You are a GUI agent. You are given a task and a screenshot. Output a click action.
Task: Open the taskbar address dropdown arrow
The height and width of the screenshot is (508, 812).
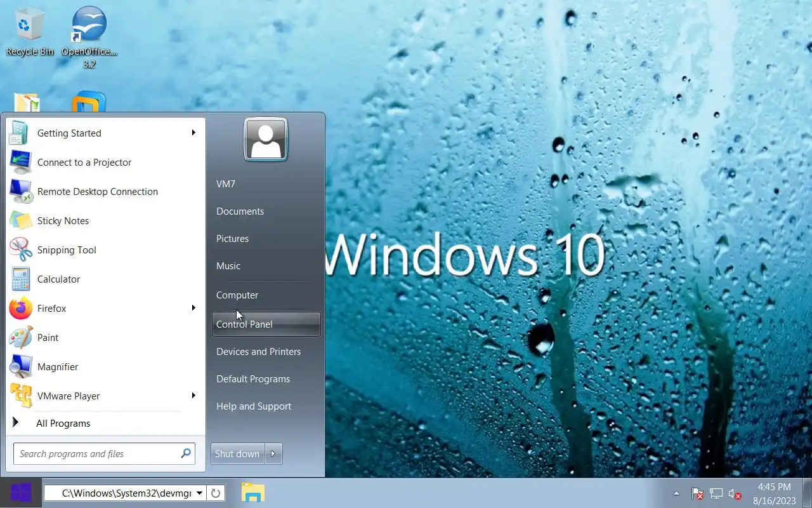[x=199, y=493]
